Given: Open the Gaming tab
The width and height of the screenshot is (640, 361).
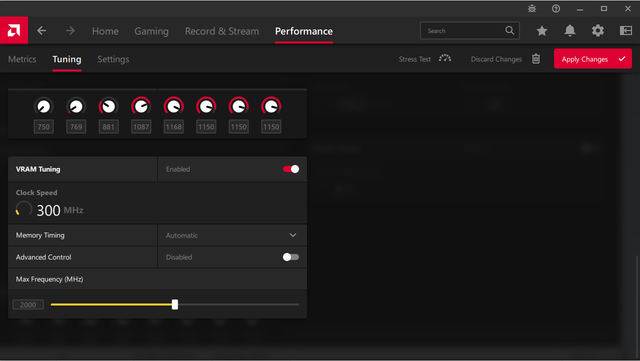Looking at the screenshot, I should (x=151, y=31).
